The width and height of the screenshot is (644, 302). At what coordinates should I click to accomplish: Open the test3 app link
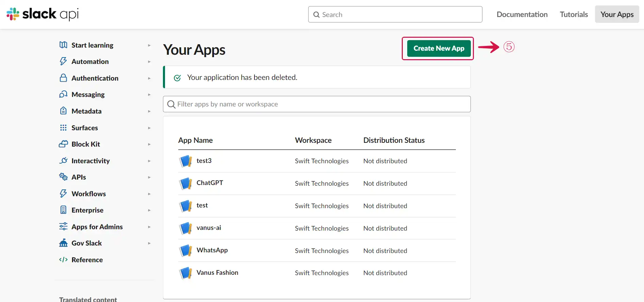pos(204,161)
